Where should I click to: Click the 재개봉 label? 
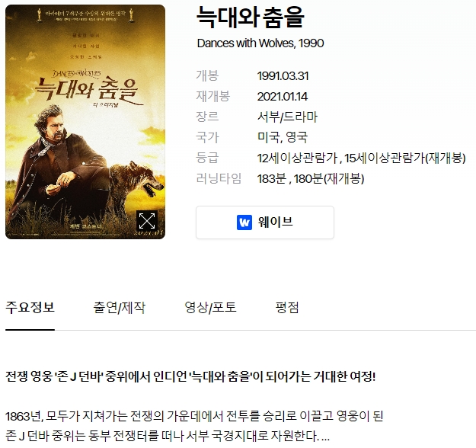pos(213,97)
